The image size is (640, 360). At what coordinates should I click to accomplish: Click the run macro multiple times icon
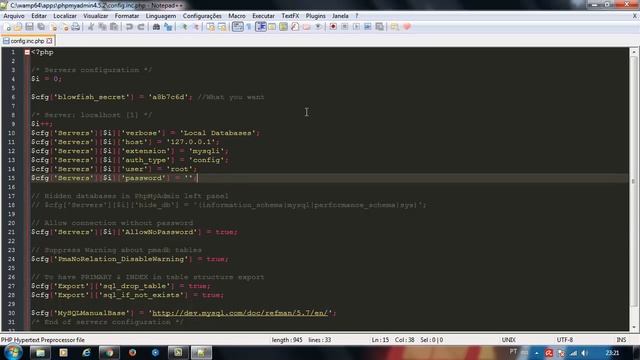point(368,27)
